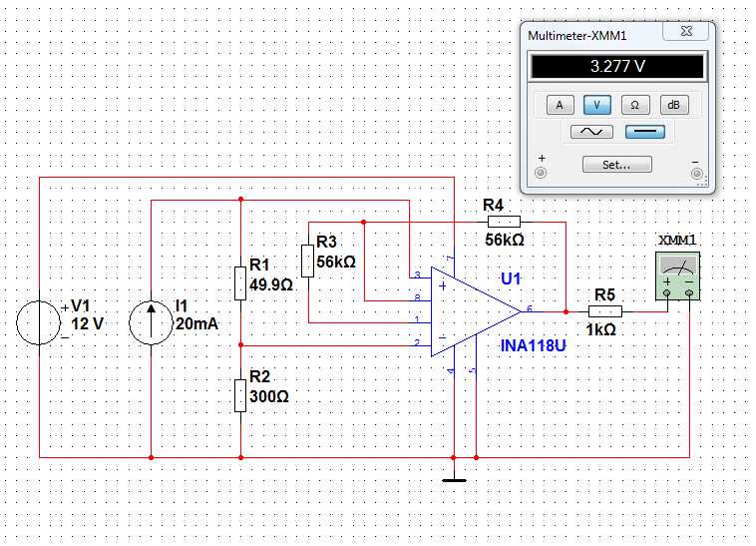Select the V1 12 V voltage source
Screen dimensions: 756x546
(39, 322)
